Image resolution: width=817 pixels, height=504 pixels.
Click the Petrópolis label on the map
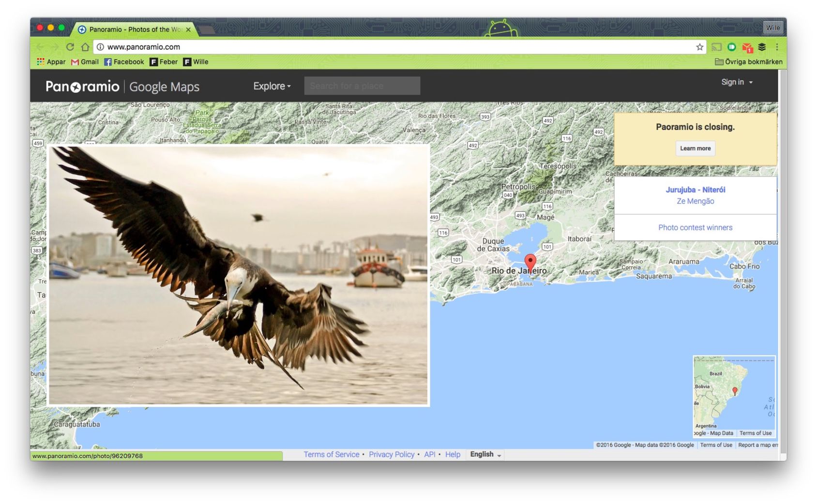click(x=518, y=187)
